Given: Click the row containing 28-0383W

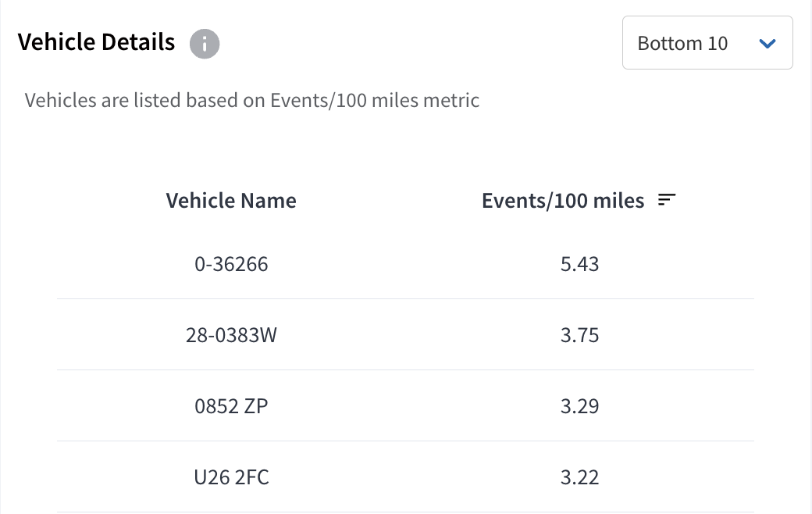Looking at the screenshot, I should click(405, 334).
